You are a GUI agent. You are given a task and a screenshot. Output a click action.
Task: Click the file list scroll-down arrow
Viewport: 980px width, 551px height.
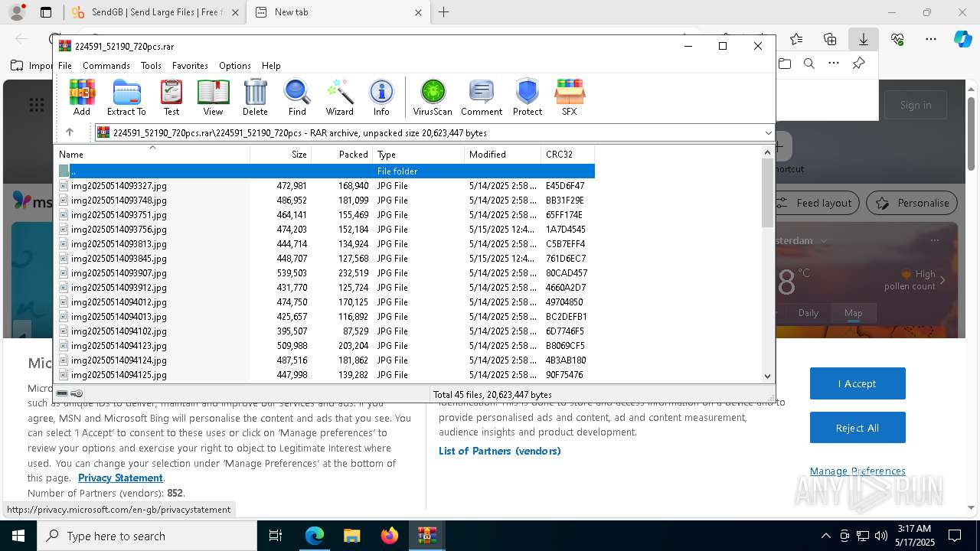(767, 376)
